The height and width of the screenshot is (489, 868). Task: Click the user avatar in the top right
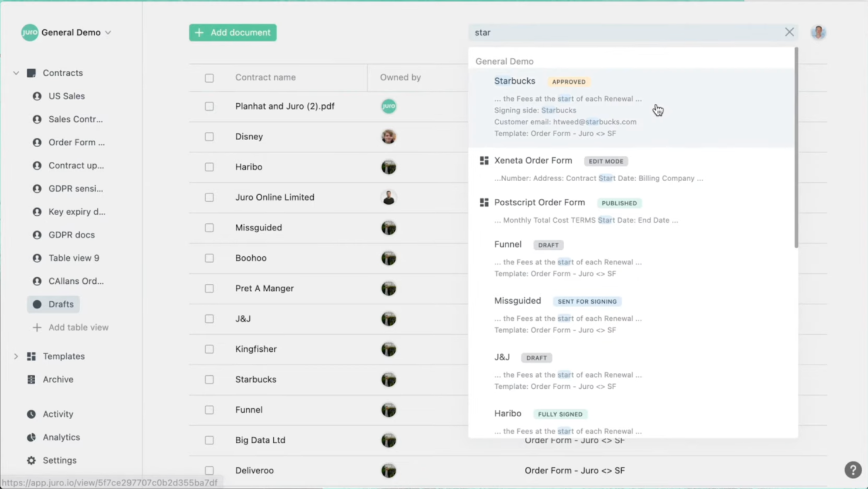[818, 32]
